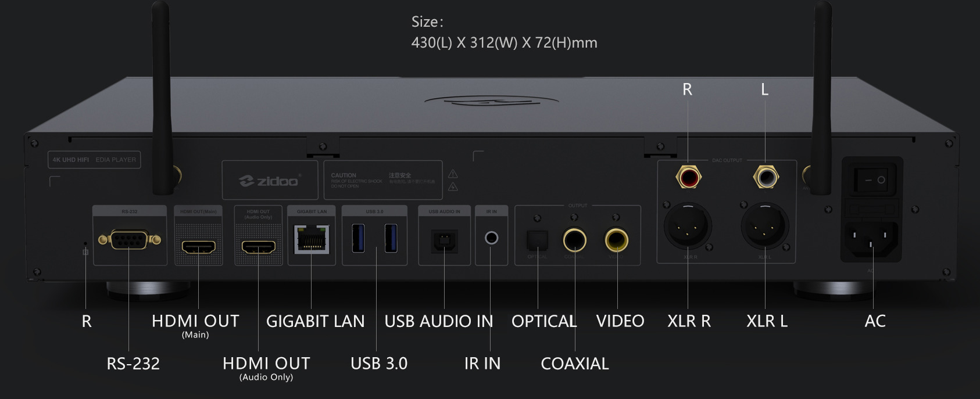Image resolution: width=980 pixels, height=399 pixels.
Task: Click the "USB AUDIO IN" callout label text
Action: pos(438,321)
